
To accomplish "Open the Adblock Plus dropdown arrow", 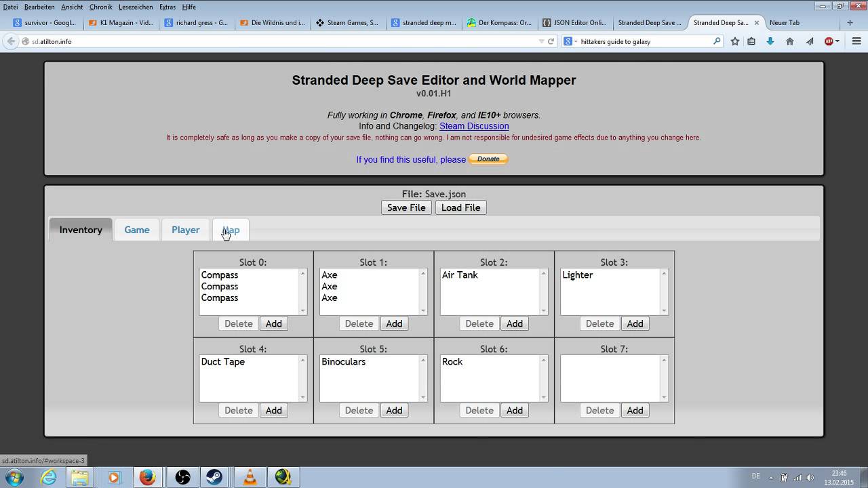I will point(837,41).
